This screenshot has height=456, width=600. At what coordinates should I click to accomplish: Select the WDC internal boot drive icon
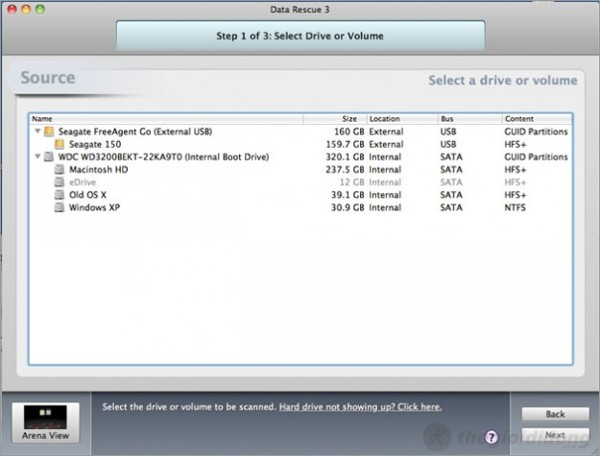click(x=48, y=157)
